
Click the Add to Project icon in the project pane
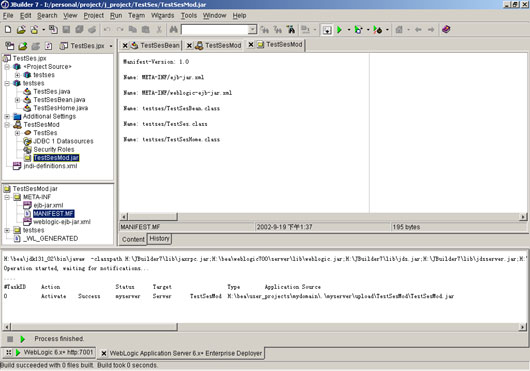tap(23, 46)
